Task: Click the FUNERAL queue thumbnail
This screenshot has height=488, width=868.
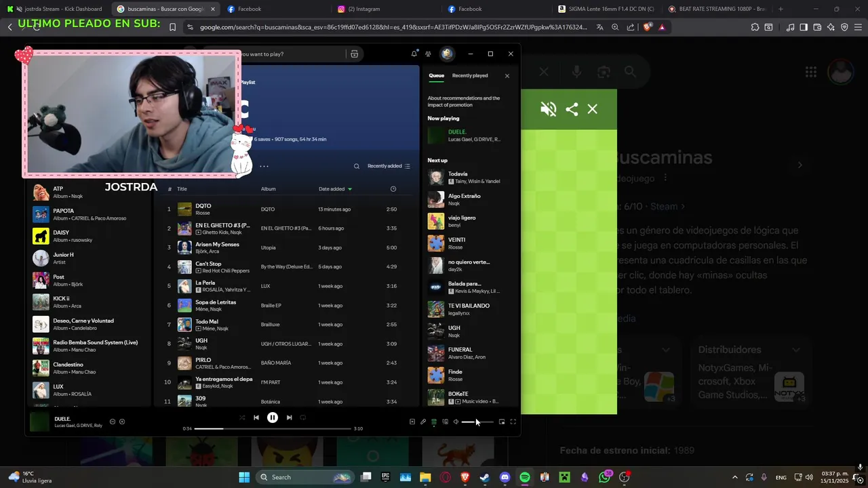Action: (435, 353)
